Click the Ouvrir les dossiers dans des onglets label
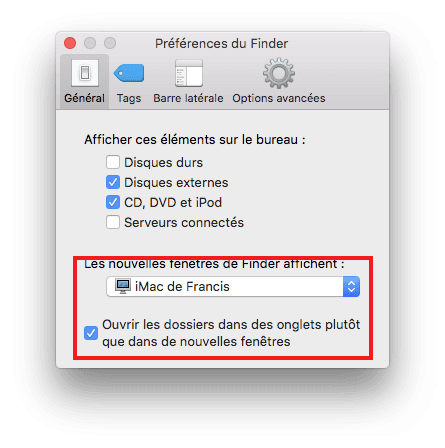Image resolution: width=445 pixels, height=448 pixels. click(x=231, y=333)
